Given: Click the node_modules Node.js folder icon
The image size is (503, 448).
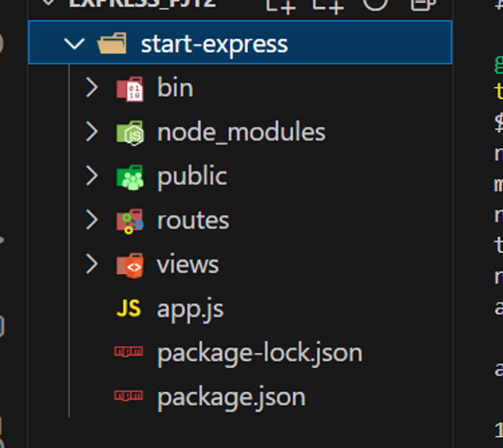Looking at the screenshot, I should (130, 133).
